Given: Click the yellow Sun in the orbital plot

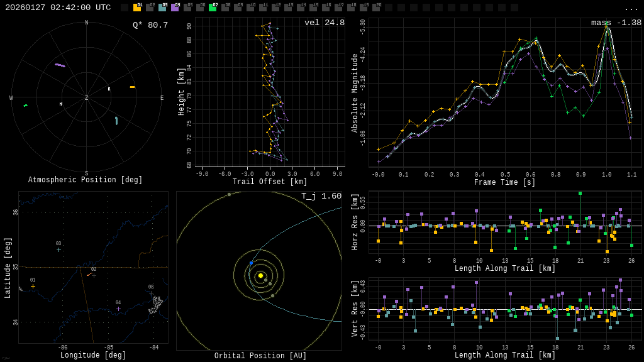Looking at the screenshot, I should (x=260, y=275).
